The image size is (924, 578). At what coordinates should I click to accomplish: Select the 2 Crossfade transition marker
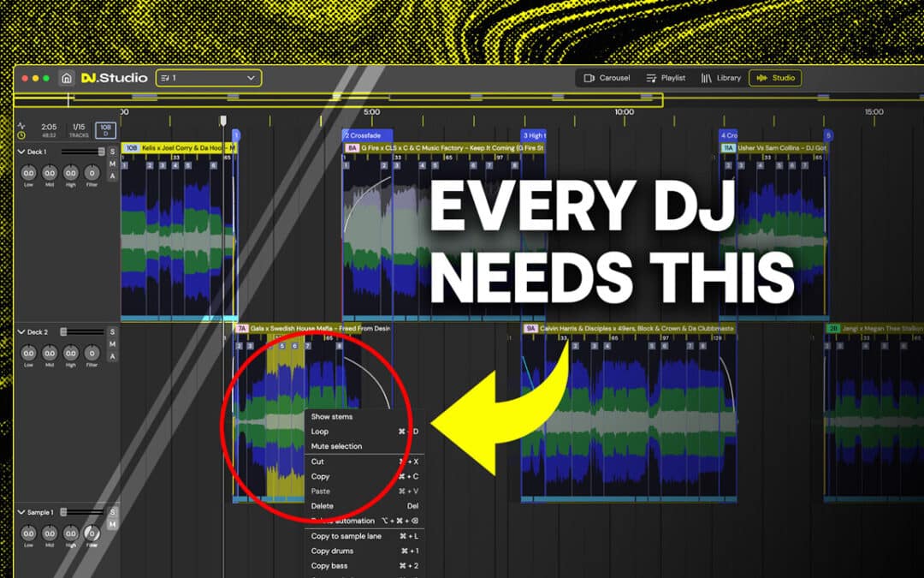[x=367, y=135]
